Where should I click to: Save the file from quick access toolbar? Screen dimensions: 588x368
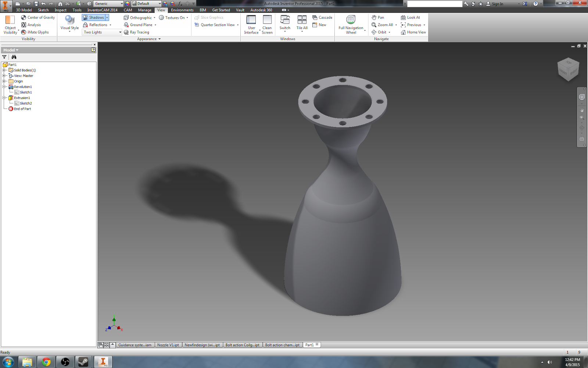tap(36, 4)
